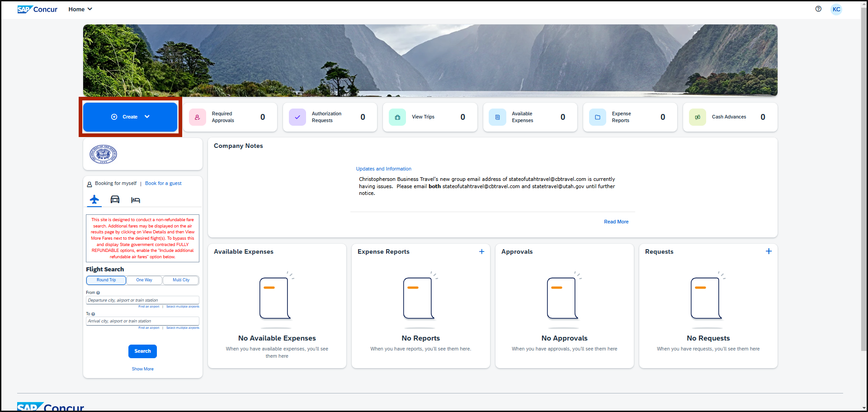The image size is (868, 412).
Task: Click the No Approvals text
Action: [564, 338]
